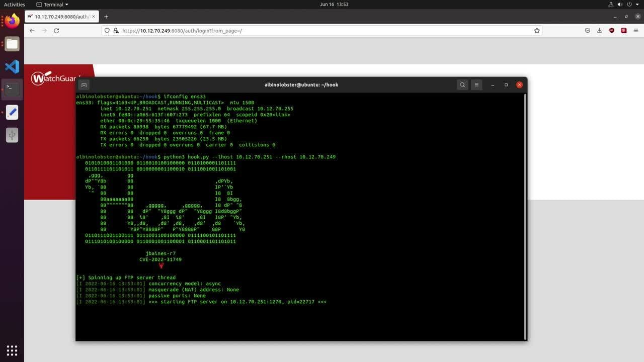This screenshot has height=362, width=644.
Task: Click the 'jbaines-r7' author text
Action: (x=160, y=253)
